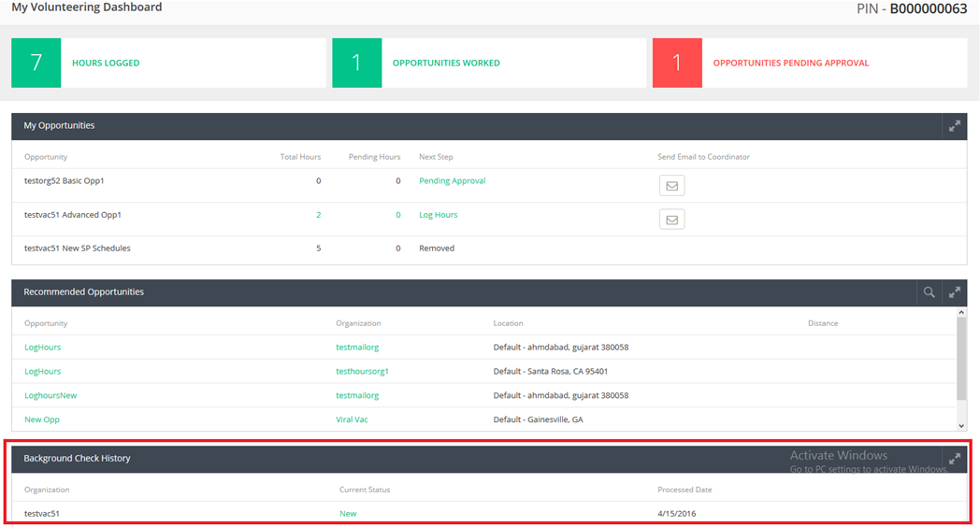Expand the Background Check History panel
The width and height of the screenshot is (980, 526).
[x=955, y=459]
